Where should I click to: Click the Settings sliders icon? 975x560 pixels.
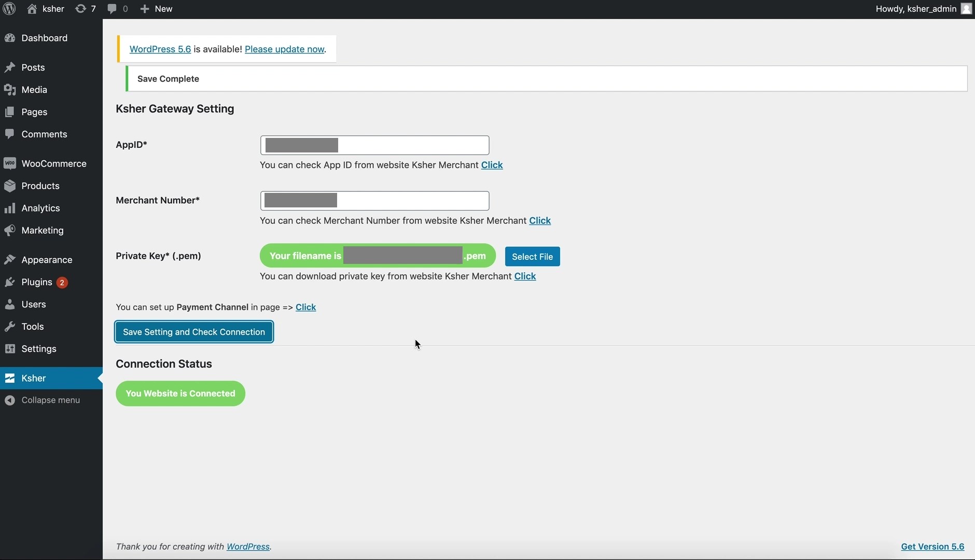tap(10, 349)
